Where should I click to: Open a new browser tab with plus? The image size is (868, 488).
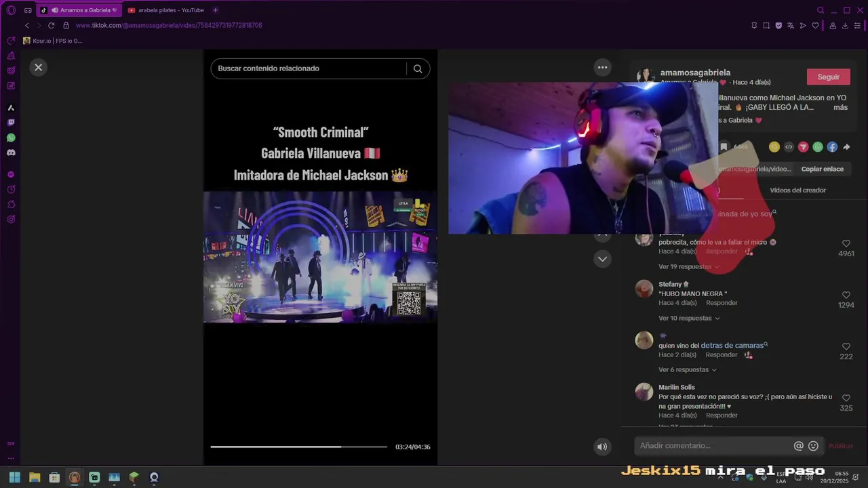(x=215, y=10)
